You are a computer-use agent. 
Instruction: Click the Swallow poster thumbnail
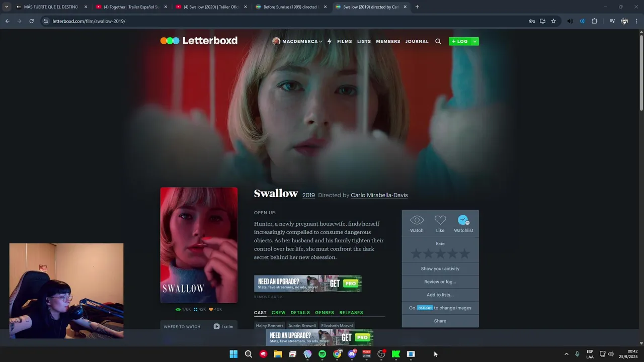199,245
